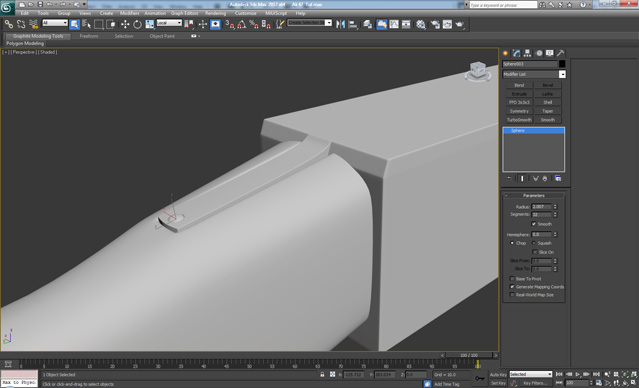Open the Customize menu
Screen dimensions: 639x388
pos(245,13)
